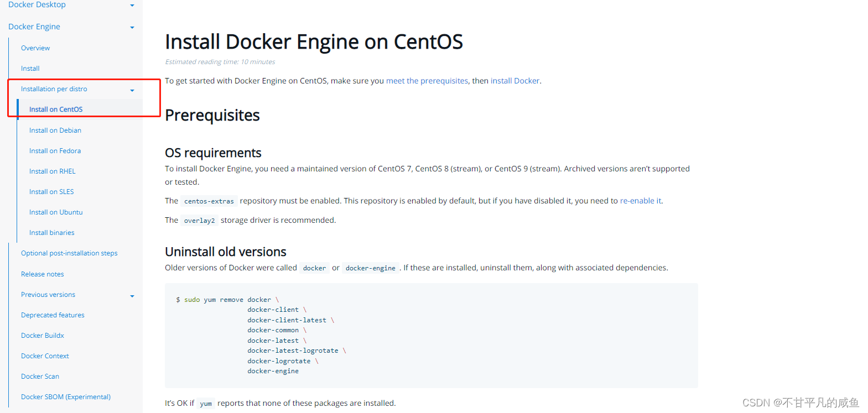Viewport: 868px width, 413px height.
Task: Open Optional post-installation steps
Action: pos(69,253)
